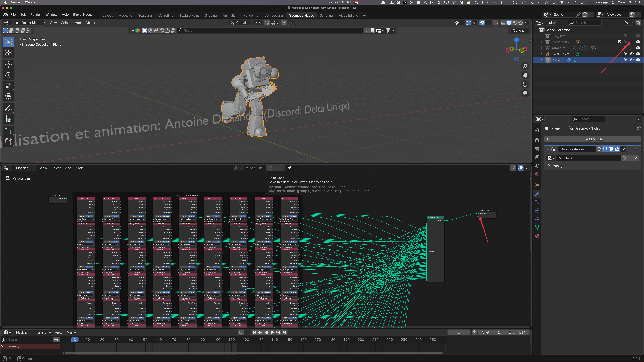Open the Physics properties tab
Screen dimensions: 644x362
537,211
